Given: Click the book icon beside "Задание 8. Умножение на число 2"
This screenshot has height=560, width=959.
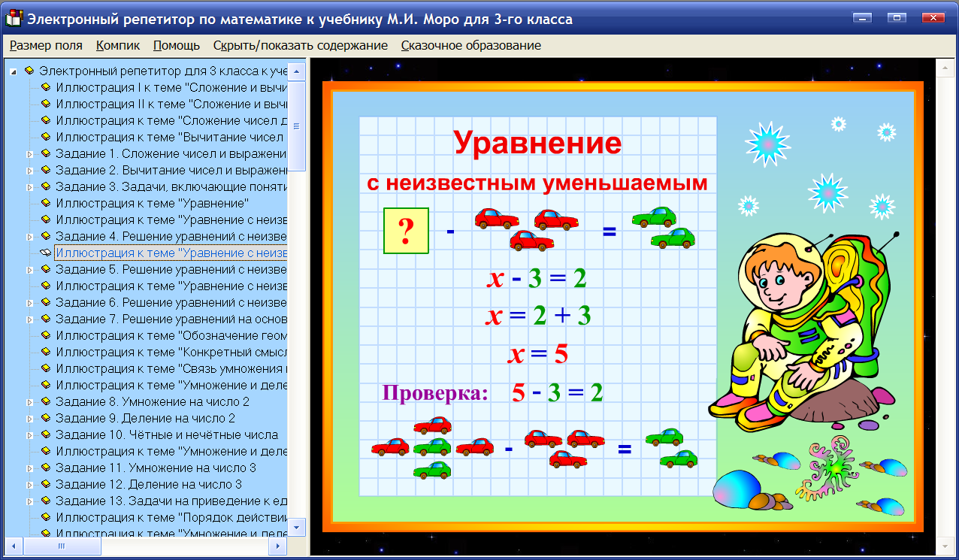Looking at the screenshot, I should (x=45, y=401).
